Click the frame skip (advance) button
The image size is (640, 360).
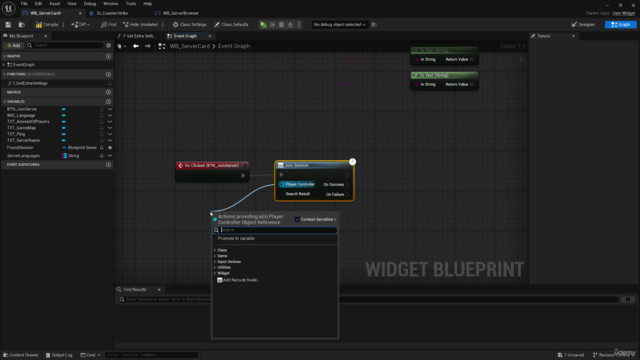click(272, 24)
